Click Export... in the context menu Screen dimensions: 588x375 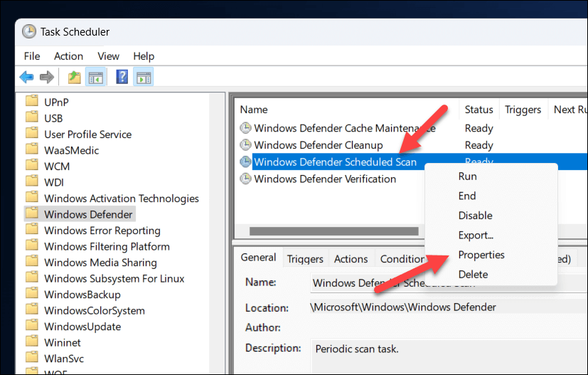(x=476, y=235)
